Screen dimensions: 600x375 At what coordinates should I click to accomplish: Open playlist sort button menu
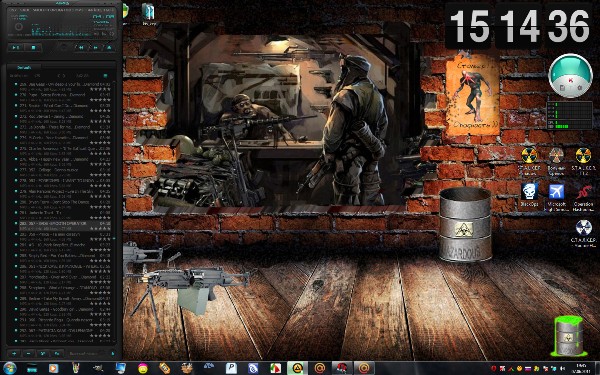point(42,353)
